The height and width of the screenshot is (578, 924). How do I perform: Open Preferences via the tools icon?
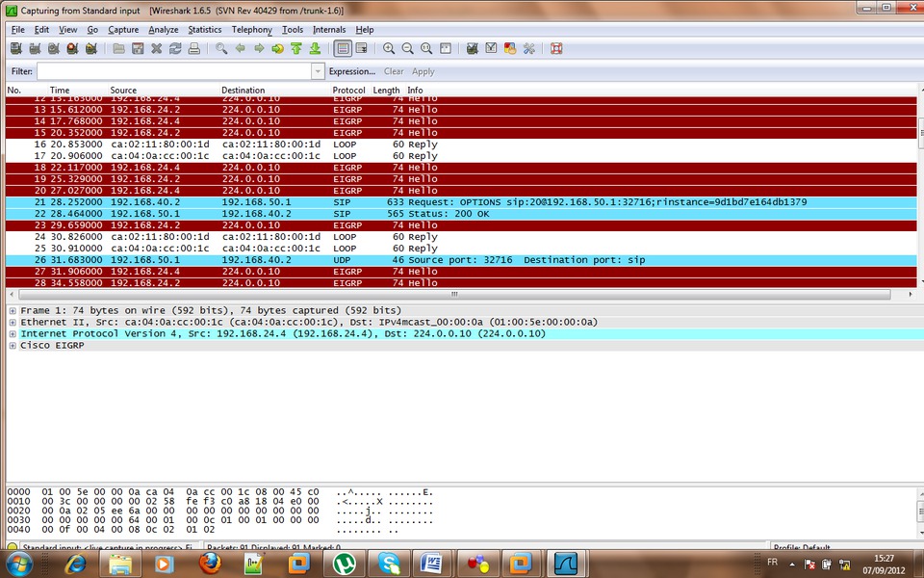click(528, 48)
